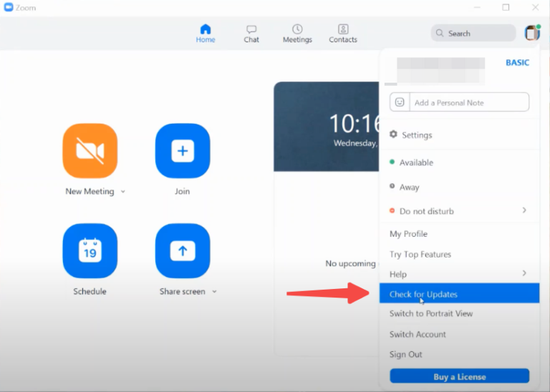
Task: Open My Profile
Action: pos(460,234)
